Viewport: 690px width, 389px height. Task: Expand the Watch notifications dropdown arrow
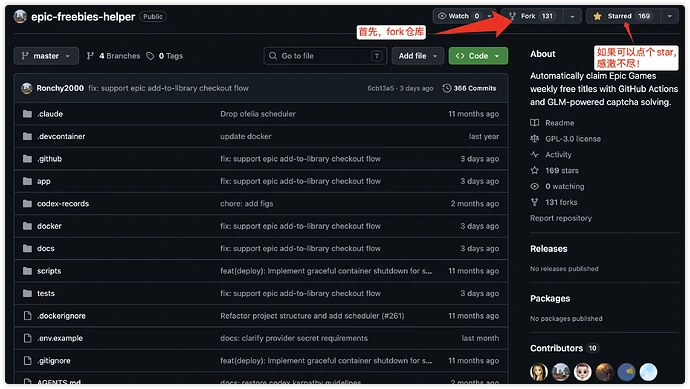[x=489, y=17]
